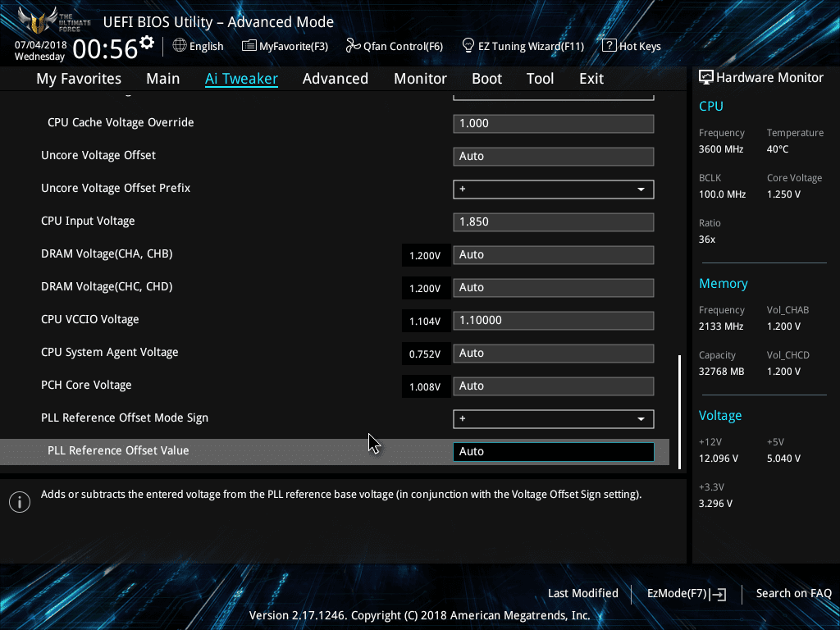Image resolution: width=840 pixels, height=630 pixels.
Task: Select the Exit tab
Action: 591,79
